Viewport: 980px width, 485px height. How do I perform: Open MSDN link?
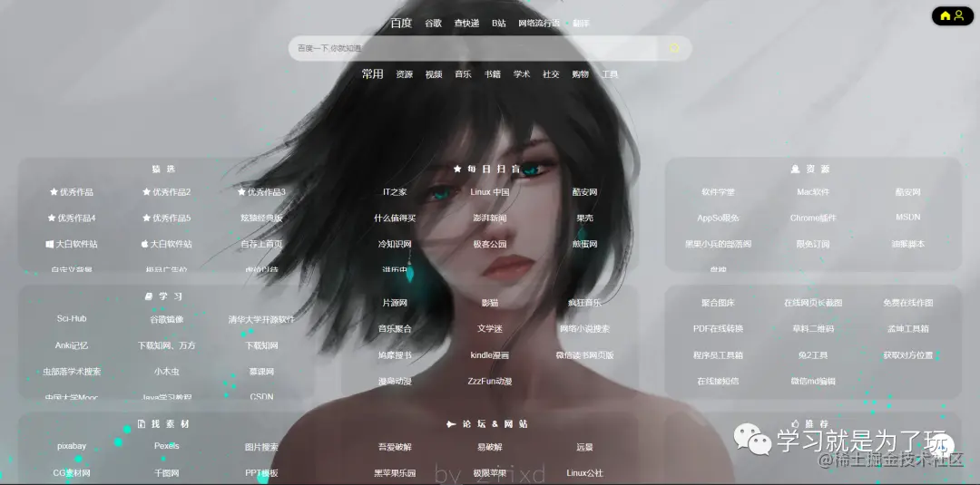(908, 218)
